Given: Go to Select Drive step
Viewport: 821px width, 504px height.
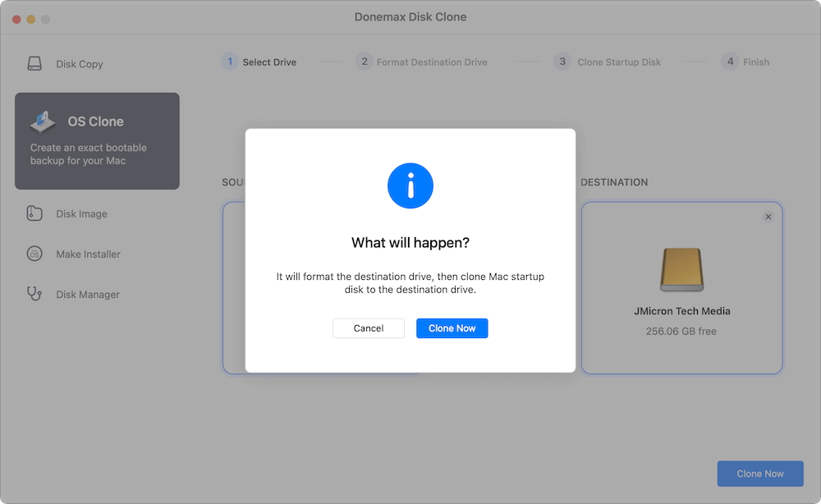Looking at the screenshot, I should point(269,62).
